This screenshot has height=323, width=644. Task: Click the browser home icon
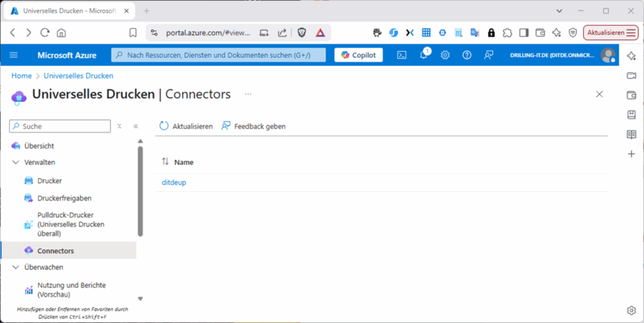tap(62, 32)
